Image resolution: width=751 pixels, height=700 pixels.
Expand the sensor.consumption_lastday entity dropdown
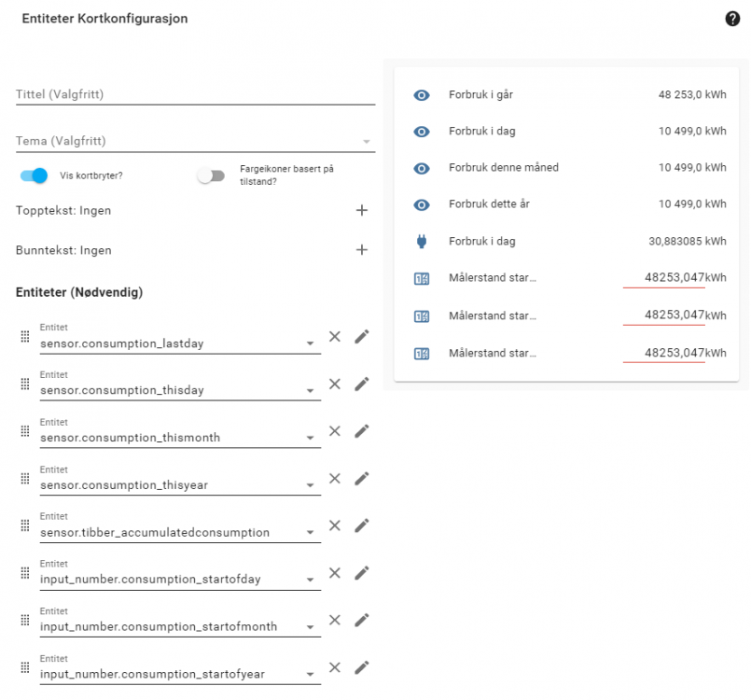click(310, 344)
